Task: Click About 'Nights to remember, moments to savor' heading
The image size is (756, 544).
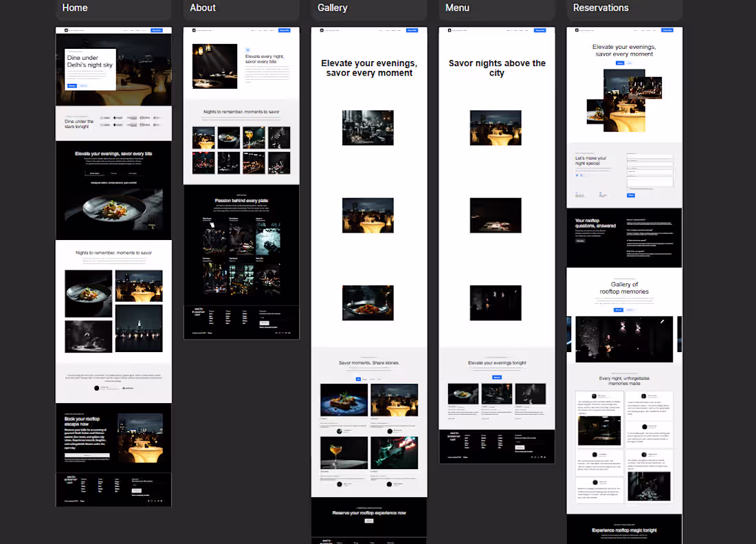Action: coord(241,112)
